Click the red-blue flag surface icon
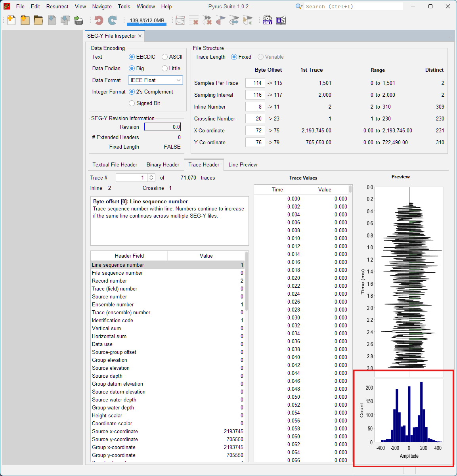This screenshot has height=476, width=457. click(x=221, y=20)
